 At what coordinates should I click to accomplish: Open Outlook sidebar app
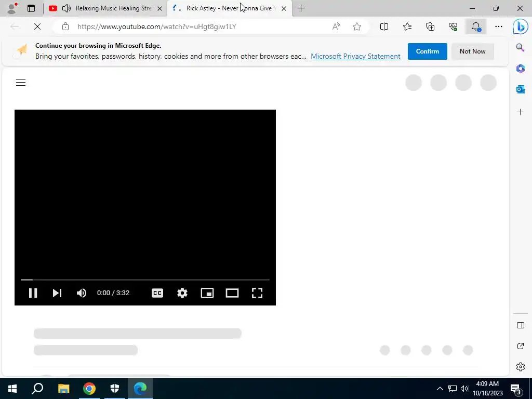click(520, 89)
